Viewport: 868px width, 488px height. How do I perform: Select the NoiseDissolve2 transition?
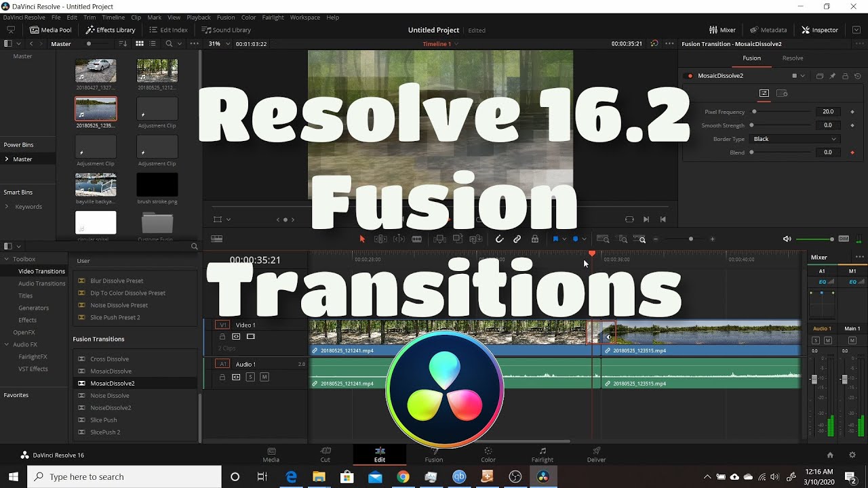(111, 408)
